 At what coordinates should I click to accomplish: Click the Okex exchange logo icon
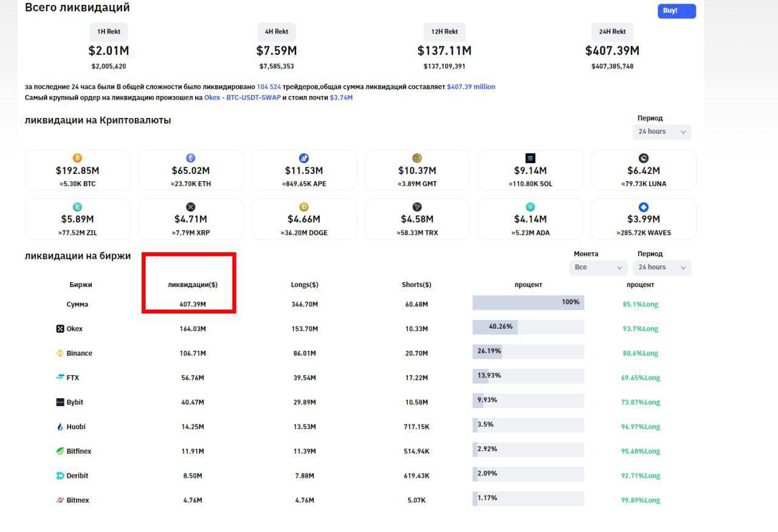coord(60,329)
